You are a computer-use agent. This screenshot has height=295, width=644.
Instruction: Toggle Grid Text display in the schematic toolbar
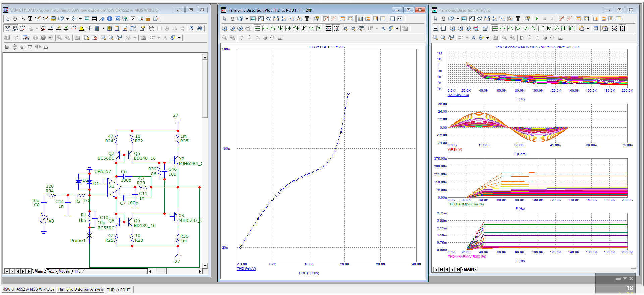point(15,28)
